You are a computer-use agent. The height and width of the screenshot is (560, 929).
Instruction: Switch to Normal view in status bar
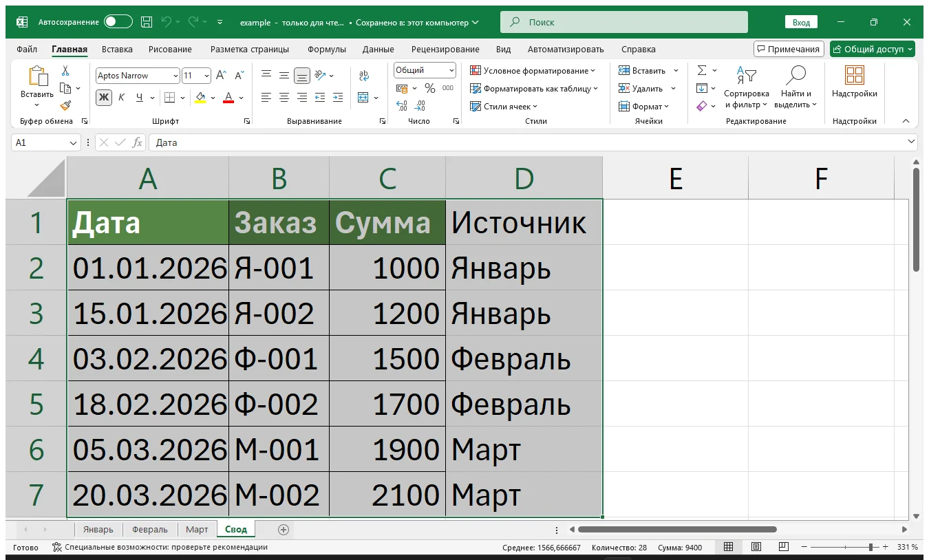[728, 547]
